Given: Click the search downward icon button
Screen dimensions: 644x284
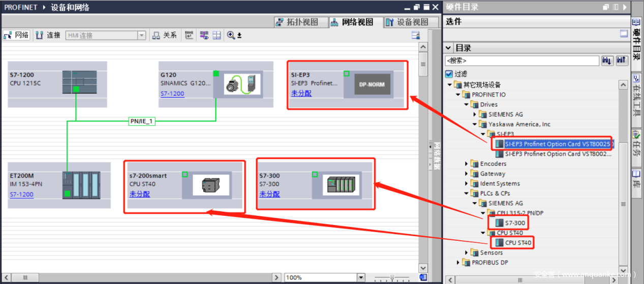Looking at the screenshot, I should click(607, 61).
